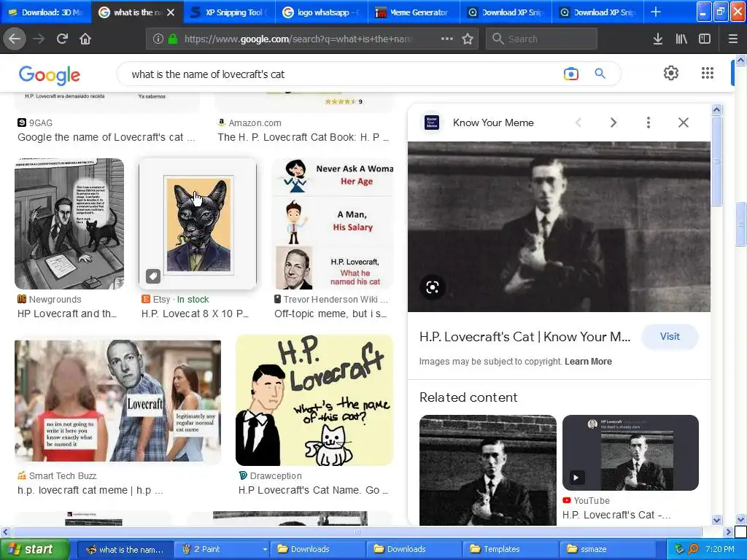Close the current Google search tab
Screen dimensions: 747x560
[171, 12]
